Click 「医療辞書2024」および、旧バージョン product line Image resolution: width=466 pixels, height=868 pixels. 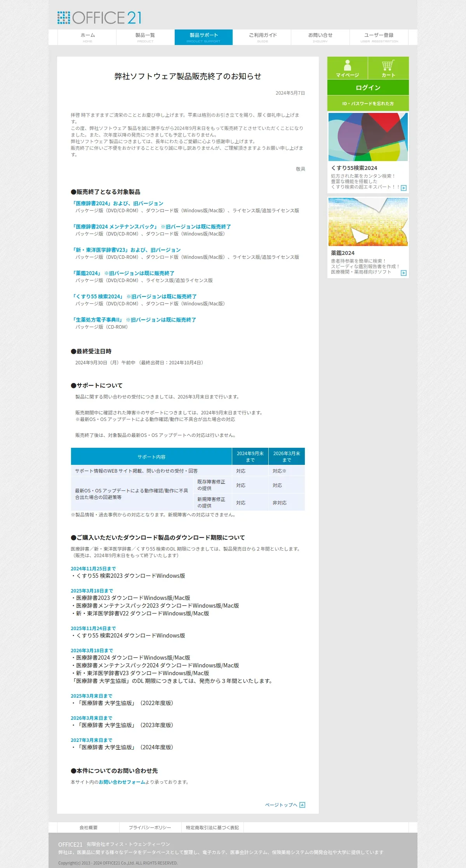117,203
